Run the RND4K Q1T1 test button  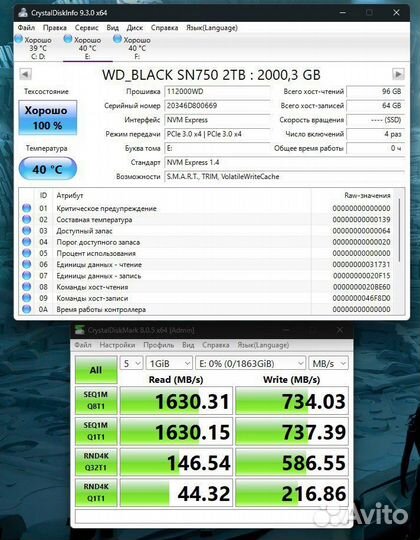pyautogui.click(x=96, y=492)
